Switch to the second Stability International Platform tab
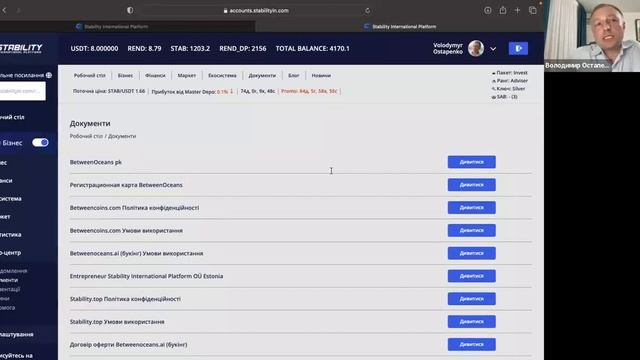This screenshot has width=640, height=360. point(400,27)
